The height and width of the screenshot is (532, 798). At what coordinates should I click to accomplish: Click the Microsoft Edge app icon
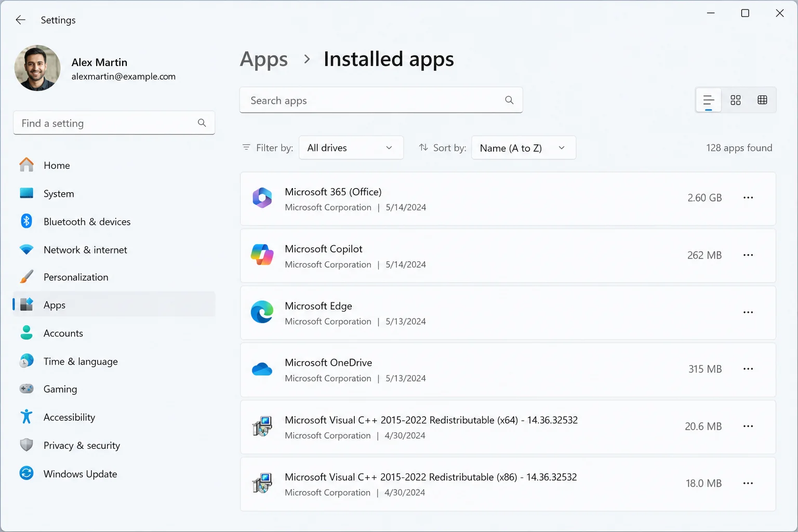(262, 312)
